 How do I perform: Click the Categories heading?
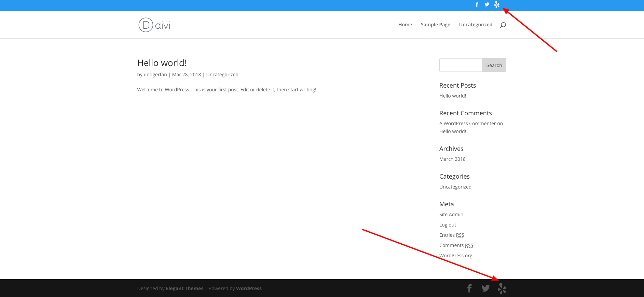[455, 177]
